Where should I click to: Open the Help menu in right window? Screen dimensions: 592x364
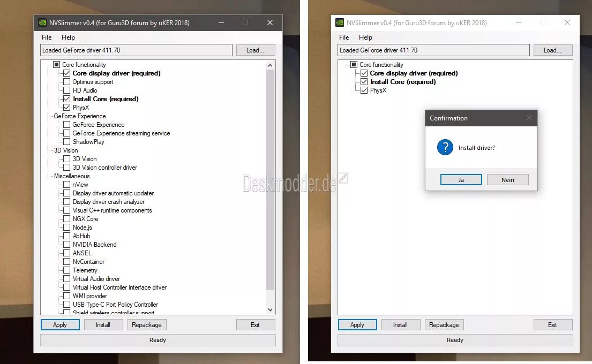365,37
